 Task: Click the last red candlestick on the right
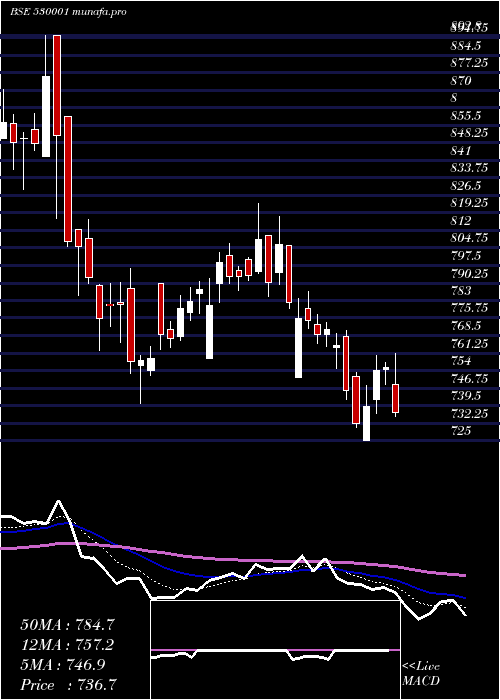click(396, 398)
